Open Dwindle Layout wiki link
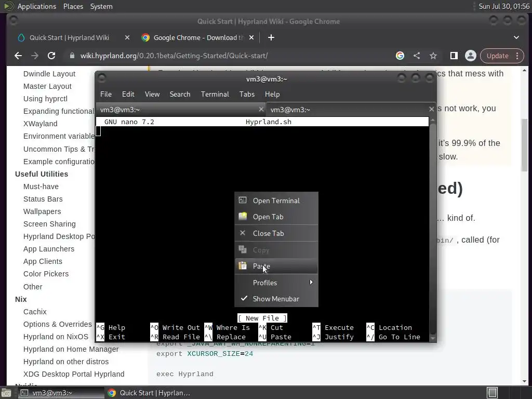Image resolution: width=532 pixels, height=399 pixels. (49, 74)
